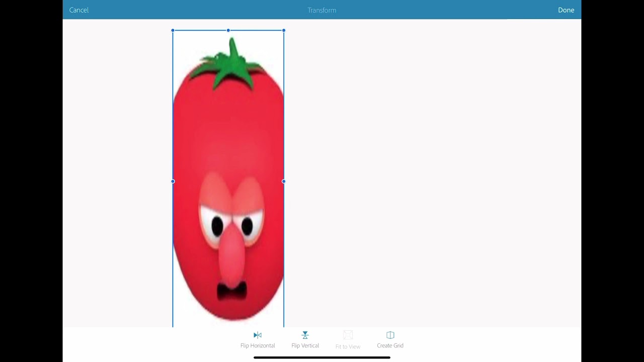This screenshot has width=644, height=362.
Task: Select the top-left transform handle
Action: (173, 31)
